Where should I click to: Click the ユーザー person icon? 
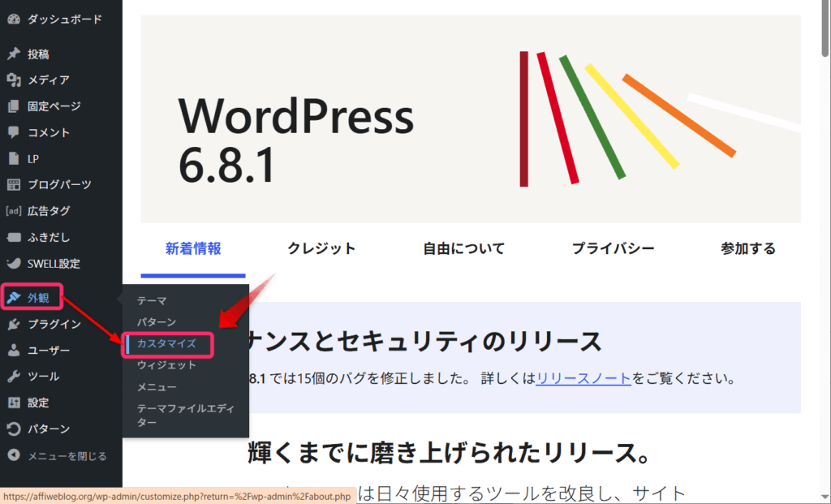coord(13,351)
